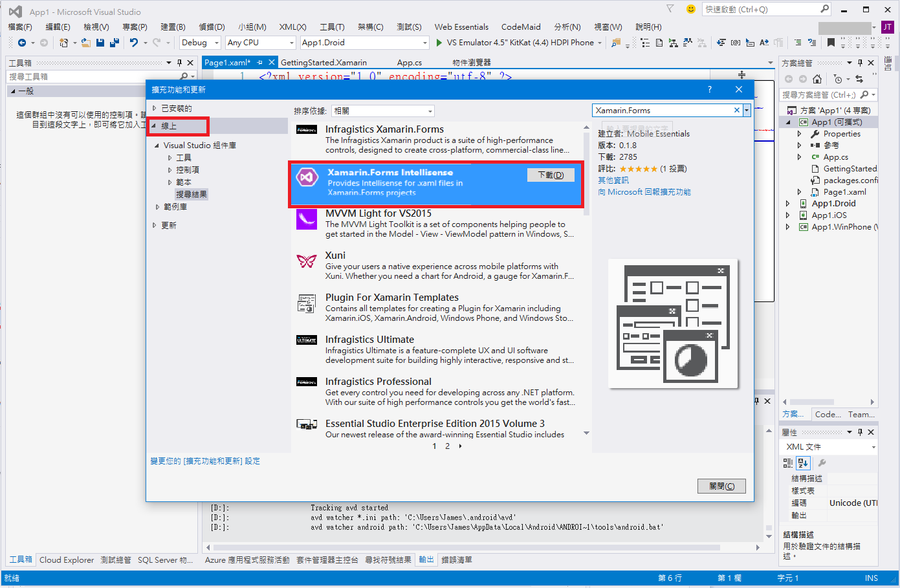Click the New Project toolbar icon
The image size is (900, 588).
(63, 43)
